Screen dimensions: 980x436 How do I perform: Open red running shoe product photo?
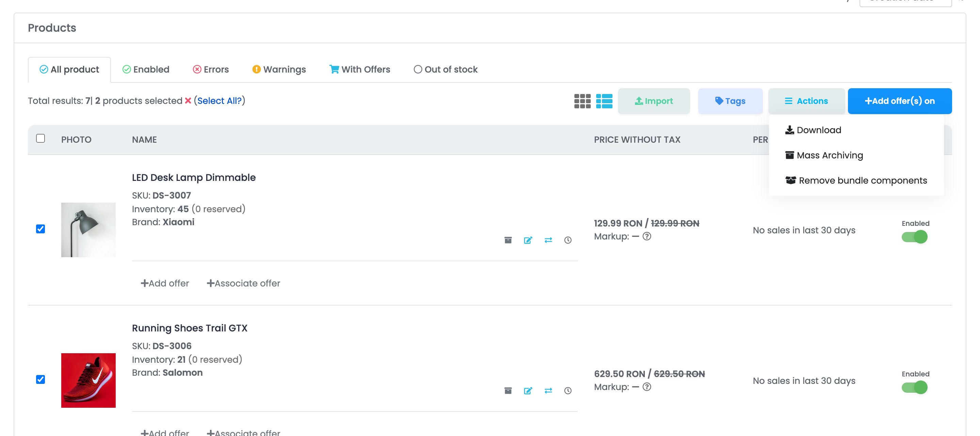click(88, 380)
